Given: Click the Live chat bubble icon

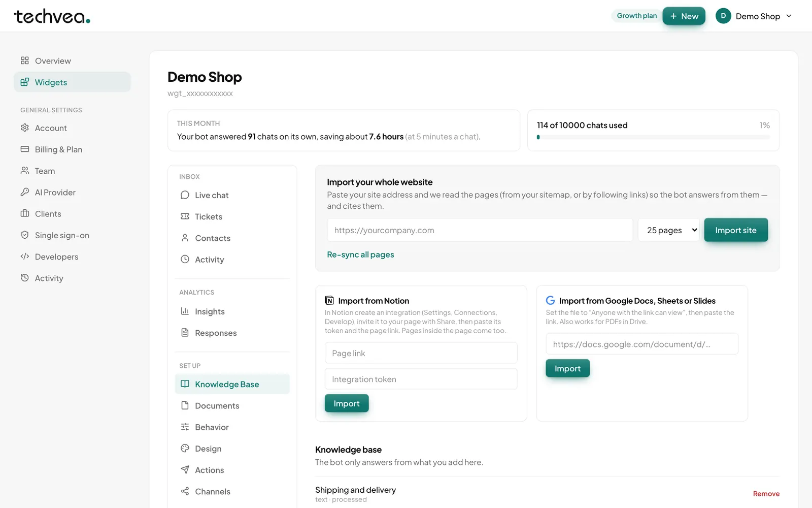Looking at the screenshot, I should tap(185, 195).
